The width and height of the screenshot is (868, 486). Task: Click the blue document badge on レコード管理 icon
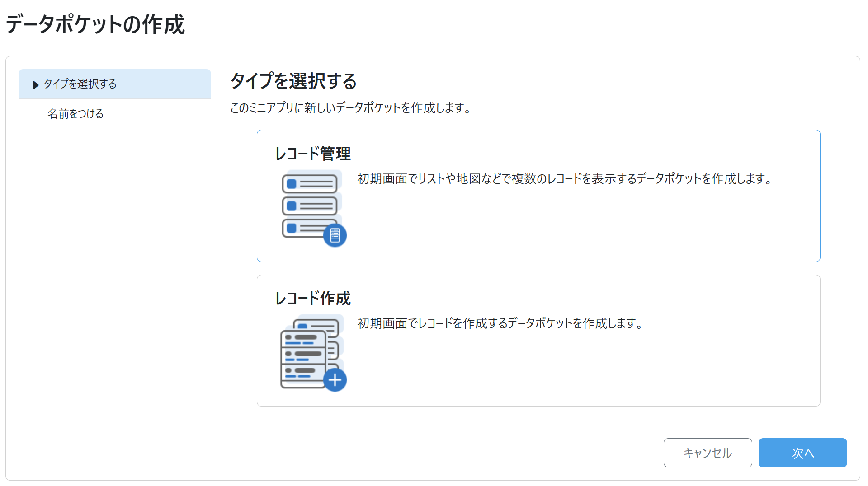[x=335, y=235]
